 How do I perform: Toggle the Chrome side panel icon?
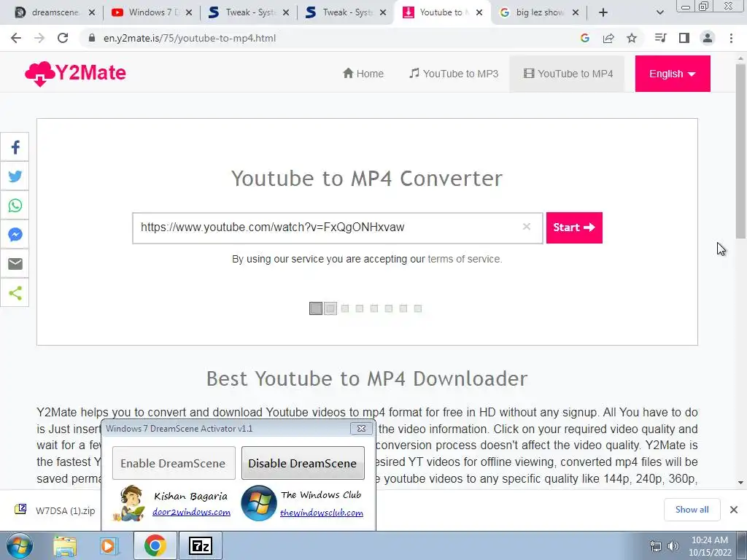click(684, 38)
